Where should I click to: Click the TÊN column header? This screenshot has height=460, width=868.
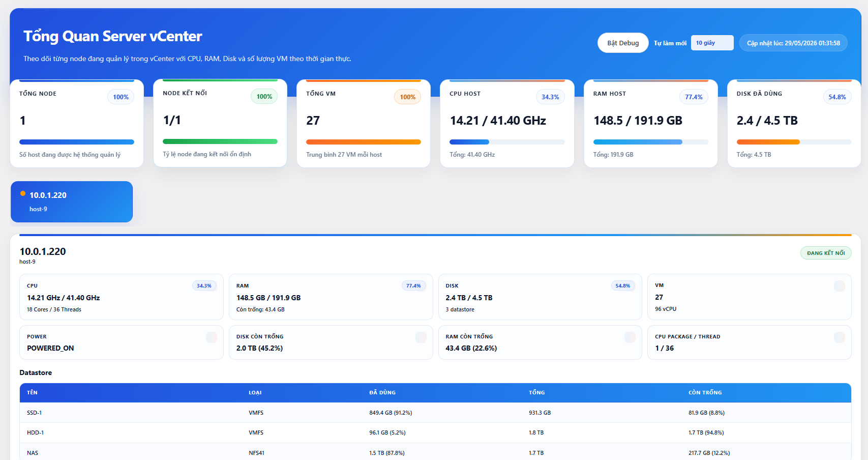tap(32, 392)
